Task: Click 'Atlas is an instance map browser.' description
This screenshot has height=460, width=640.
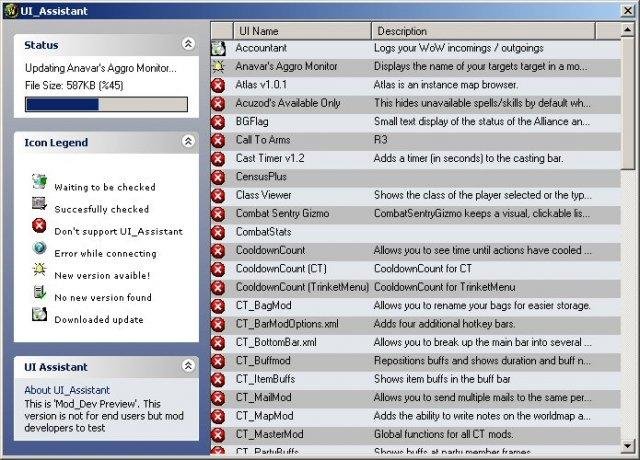Action: (446, 85)
